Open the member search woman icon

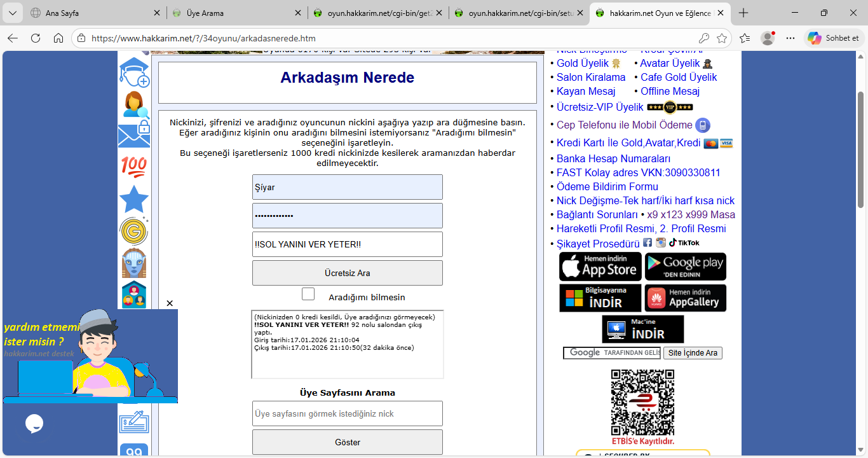(134, 105)
